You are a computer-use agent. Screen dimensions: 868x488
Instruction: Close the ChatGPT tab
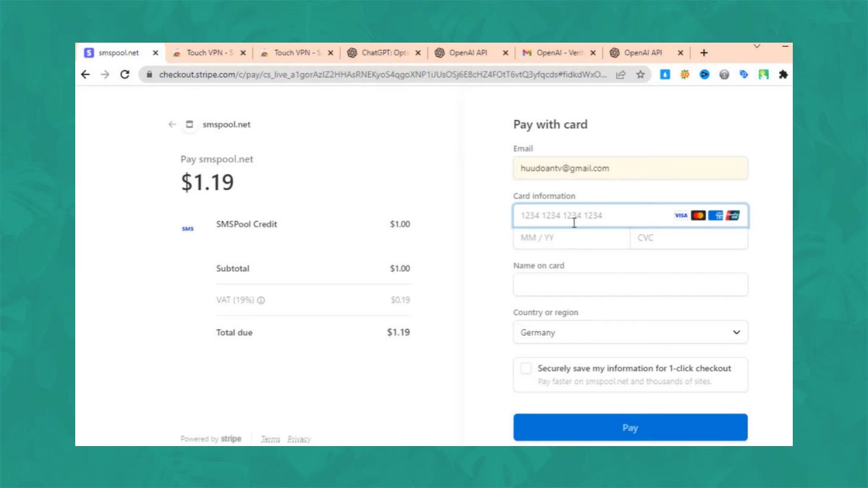418,53
